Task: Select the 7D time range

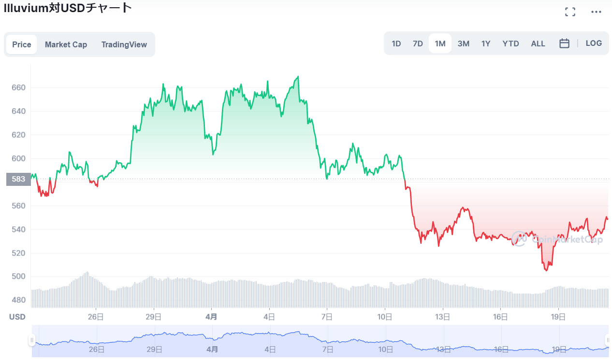Action: (418, 43)
